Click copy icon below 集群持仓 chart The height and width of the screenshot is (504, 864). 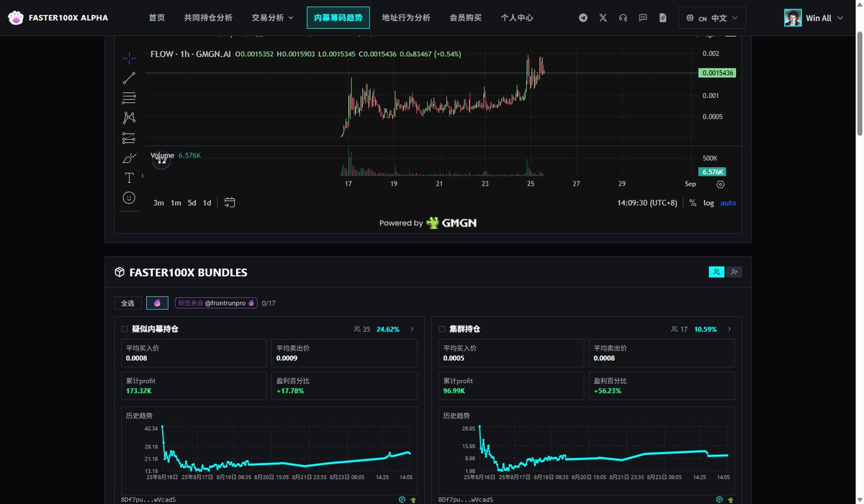[x=721, y=499]
